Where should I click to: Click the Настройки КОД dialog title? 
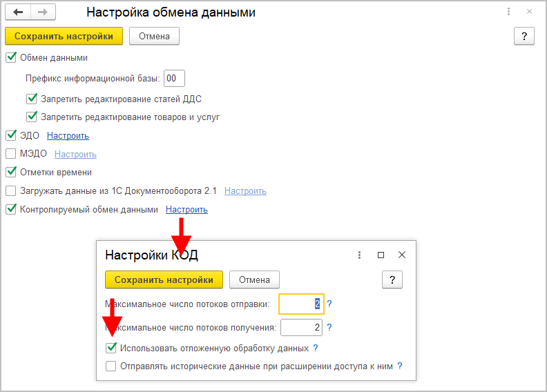pos(152,255)
